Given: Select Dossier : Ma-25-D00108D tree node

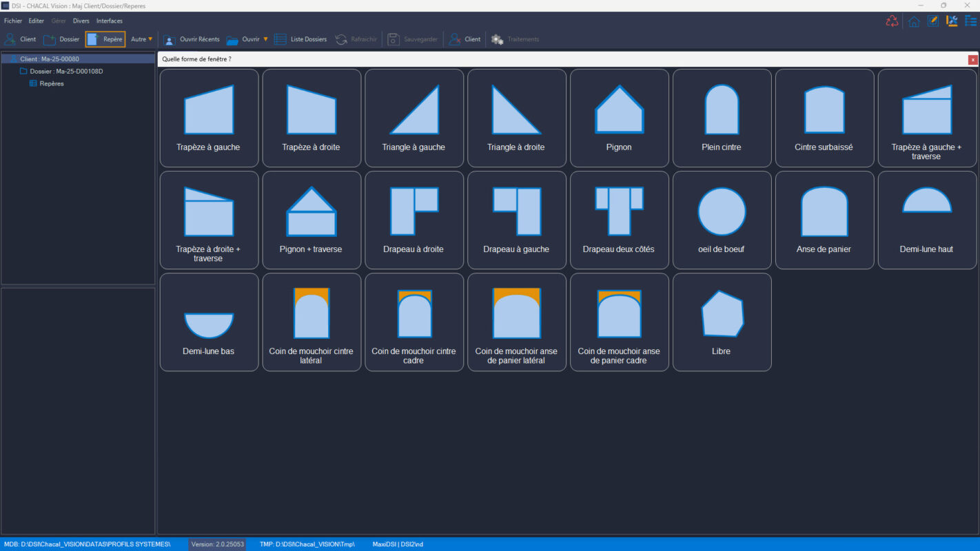Looking at the screenshot, I should (x=66, y=71).
